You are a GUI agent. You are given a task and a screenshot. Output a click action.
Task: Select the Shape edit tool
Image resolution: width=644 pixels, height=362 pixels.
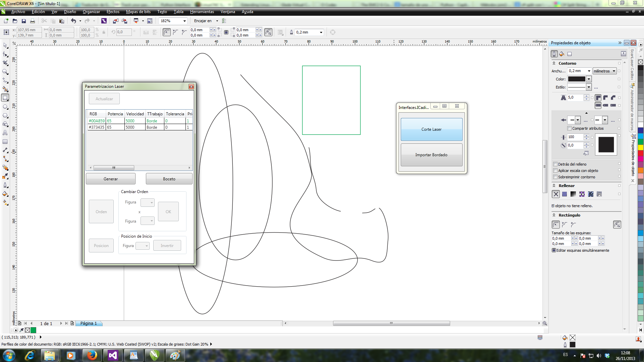[x=5, y=54]
